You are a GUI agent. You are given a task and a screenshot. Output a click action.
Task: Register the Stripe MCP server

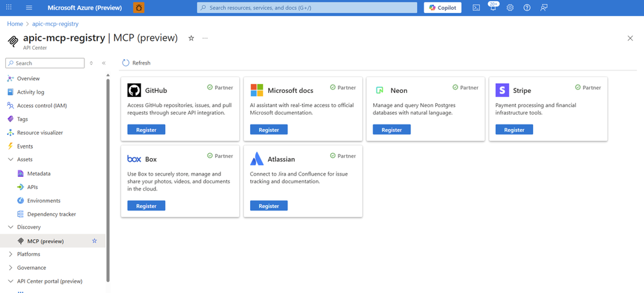514,130
